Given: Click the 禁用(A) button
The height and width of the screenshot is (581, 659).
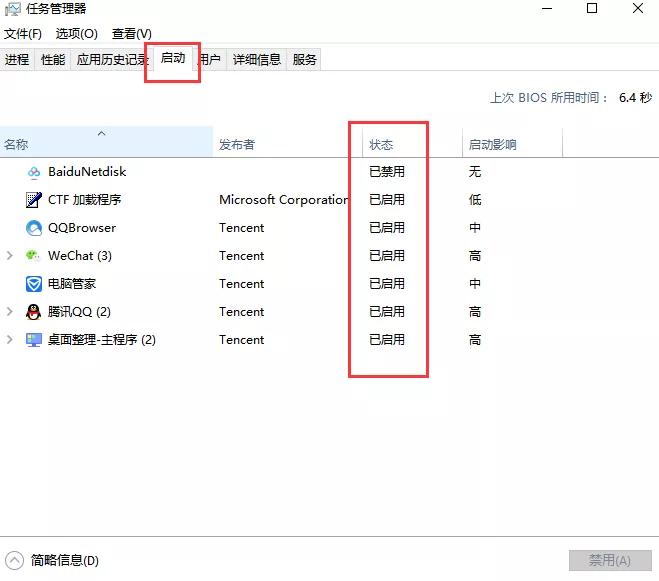Looking at the screenshot, I should (610, 560).
